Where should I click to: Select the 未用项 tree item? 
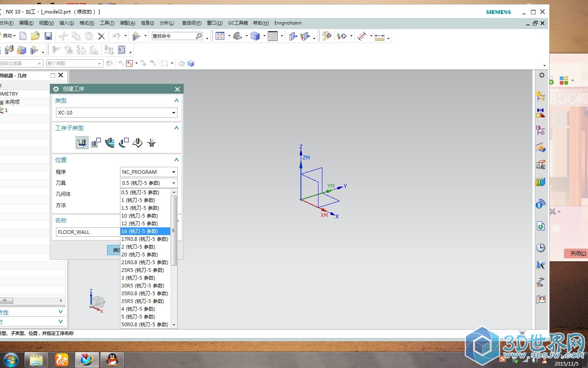[12, 102]
